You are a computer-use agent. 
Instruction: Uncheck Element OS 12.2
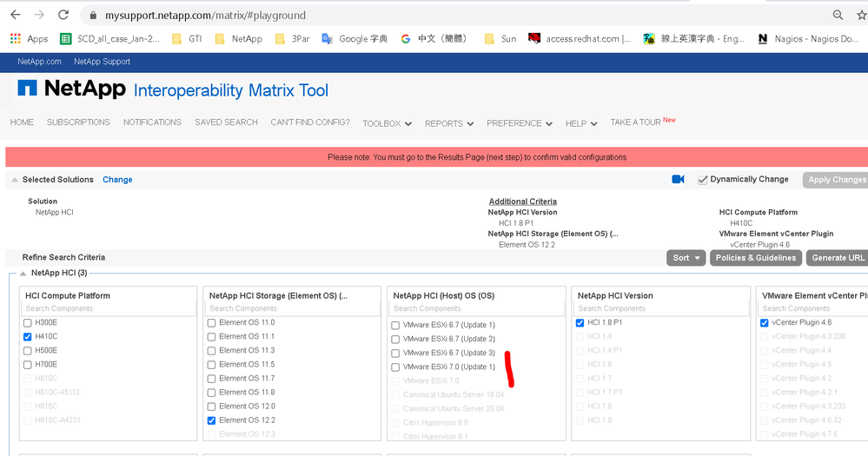tap(212, 420)
